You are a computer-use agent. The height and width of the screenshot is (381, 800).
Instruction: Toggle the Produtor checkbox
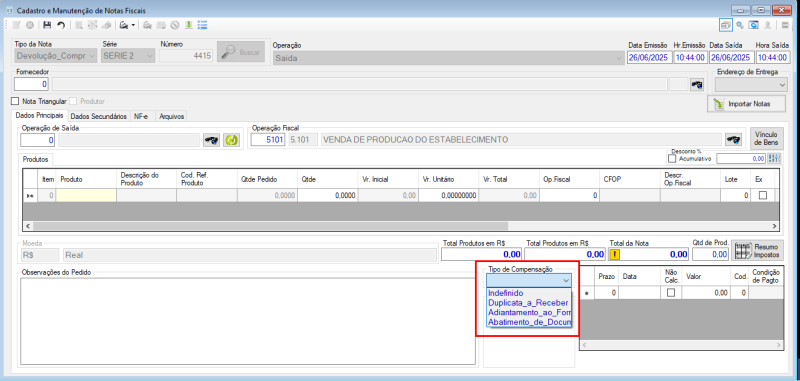pos(74,101)
